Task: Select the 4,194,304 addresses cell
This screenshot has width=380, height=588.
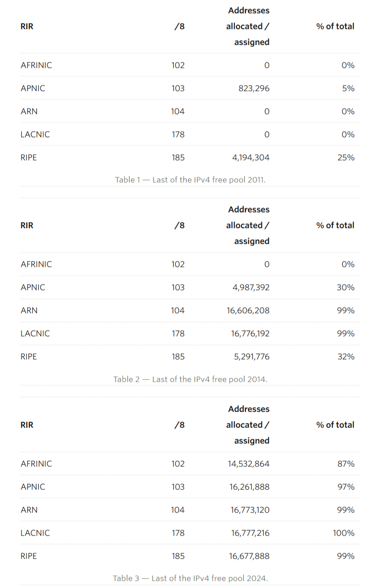Action: 251,157
